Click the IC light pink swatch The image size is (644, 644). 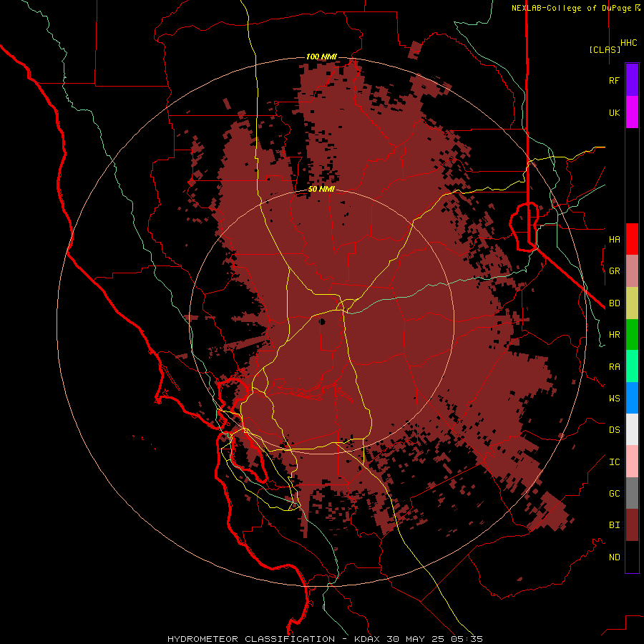[632, 462]
